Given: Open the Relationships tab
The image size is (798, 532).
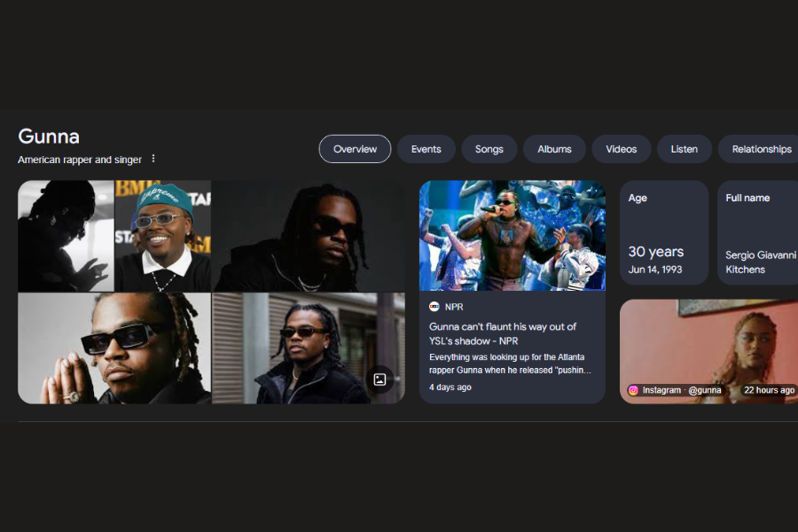Looking at the screenshot, I should pyautogui.click(x=758, y=149).
